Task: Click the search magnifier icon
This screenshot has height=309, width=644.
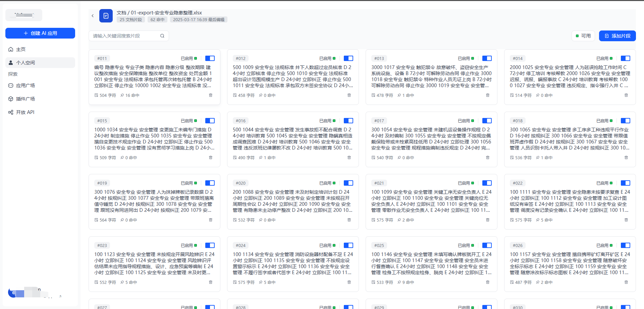Action: (x=162, y=36)
